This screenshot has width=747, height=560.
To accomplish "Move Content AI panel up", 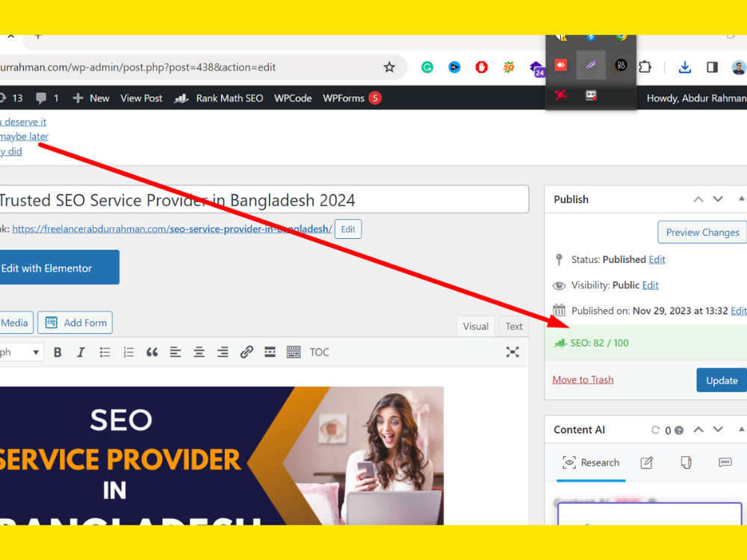I will (x=698, y=429).
